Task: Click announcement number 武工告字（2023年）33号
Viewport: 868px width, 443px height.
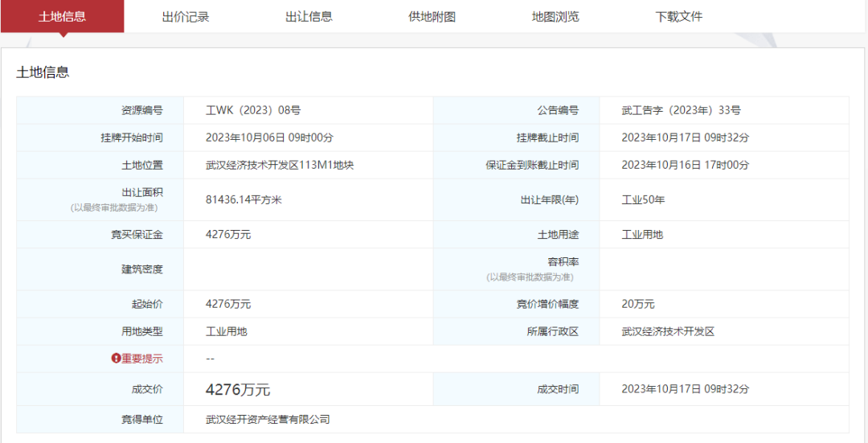Action: tap(681, 110)
